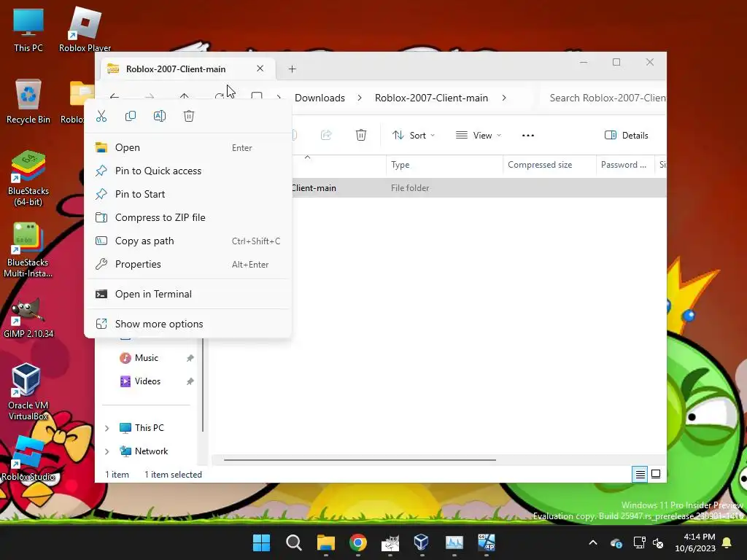Expand chevron after Roblox-2007-Client-main breadcrumb
This screenshot has height=560, width=747.
click(x=504, y=98)
